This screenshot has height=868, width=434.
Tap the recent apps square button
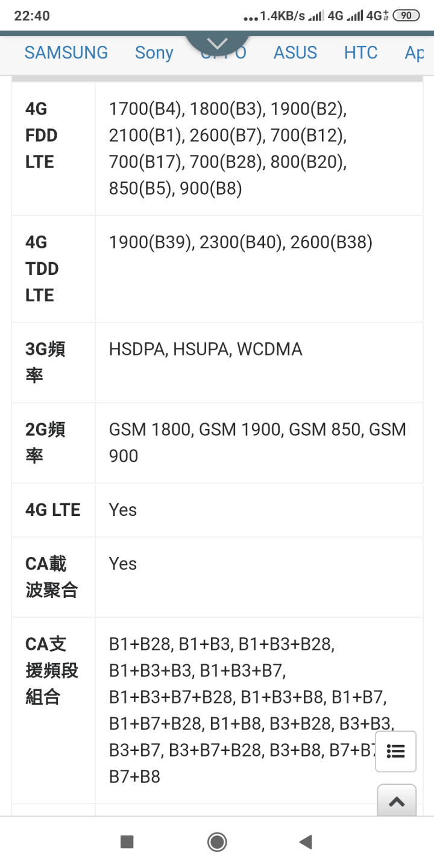[x=127, y=842]
